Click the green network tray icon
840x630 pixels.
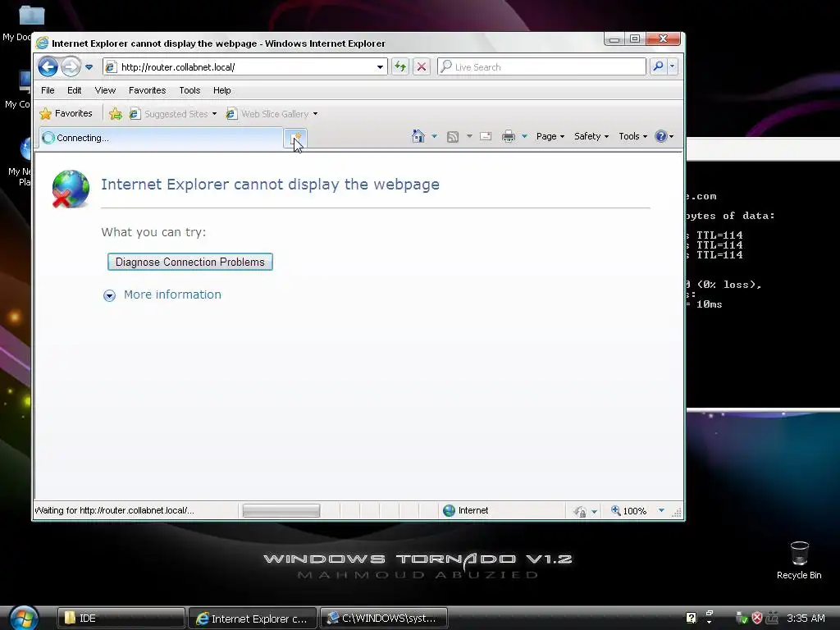point(741,619)
